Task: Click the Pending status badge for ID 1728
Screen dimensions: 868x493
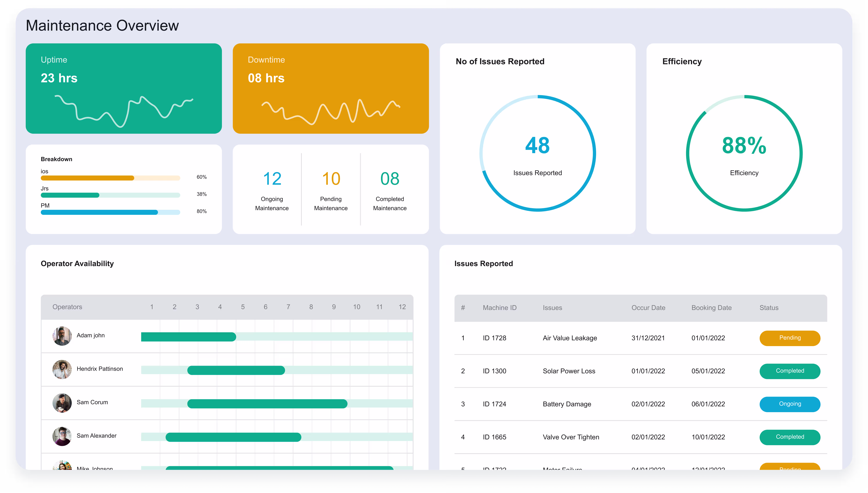Action: click(x=789, y=338)
